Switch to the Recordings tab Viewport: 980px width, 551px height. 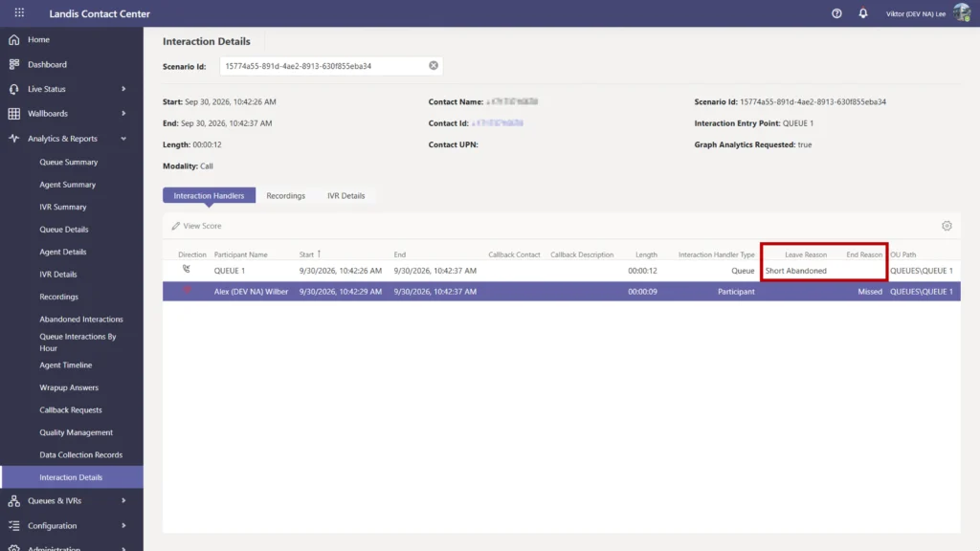(x=285, y=195)
